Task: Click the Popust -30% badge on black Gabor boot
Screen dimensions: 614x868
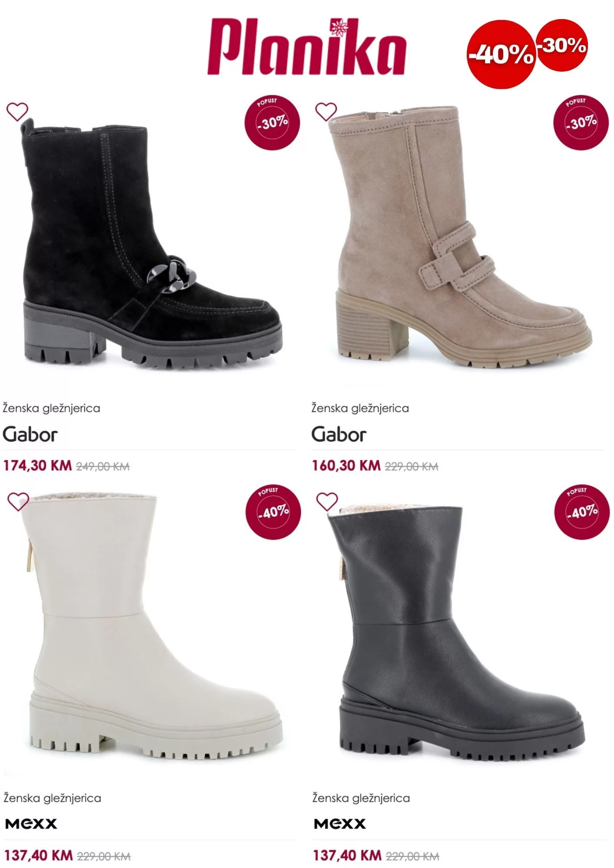Action: tap(272, 122)
